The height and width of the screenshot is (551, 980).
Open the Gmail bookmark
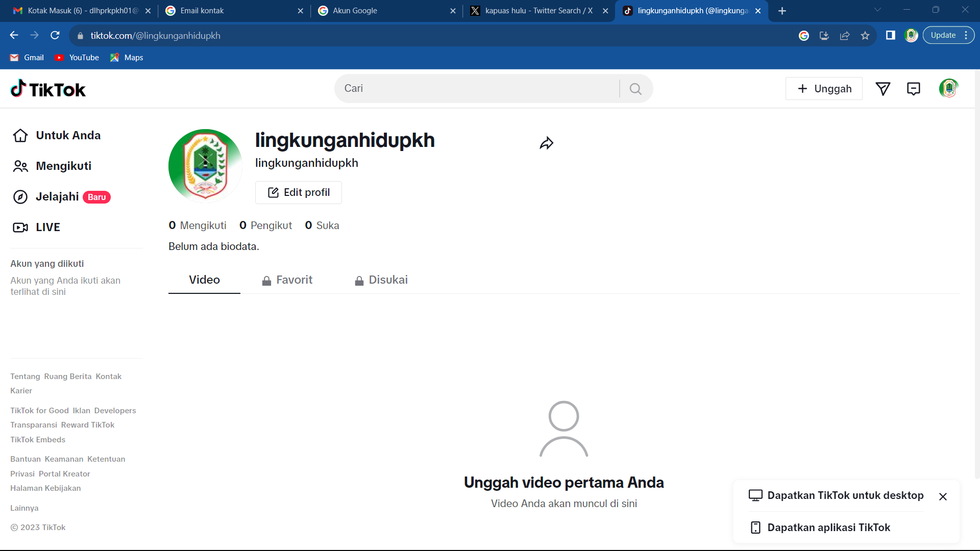click(x=27, y=58)
